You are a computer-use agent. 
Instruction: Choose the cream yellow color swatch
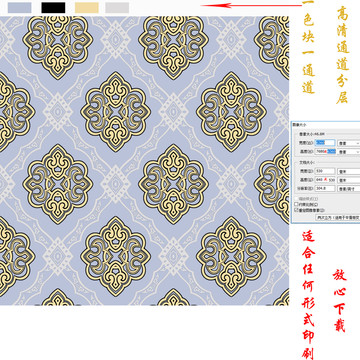click(x=87, y=7)
